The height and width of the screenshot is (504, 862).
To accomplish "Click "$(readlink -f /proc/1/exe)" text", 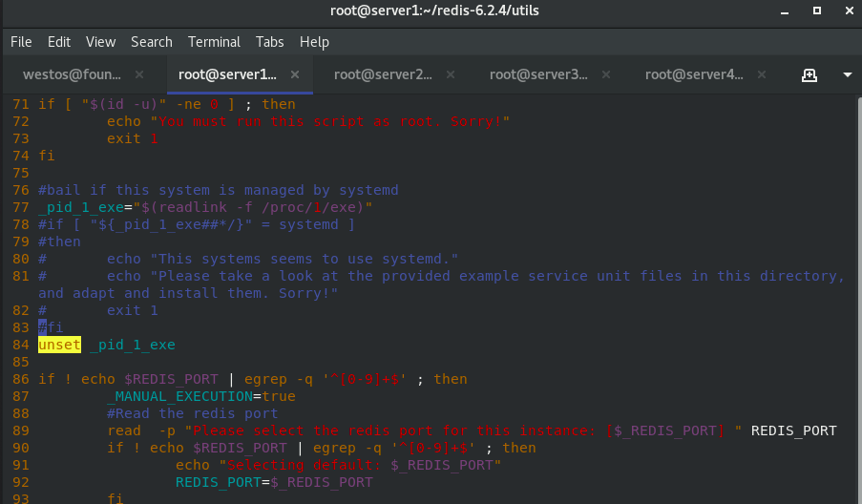I will coord(252,207).
